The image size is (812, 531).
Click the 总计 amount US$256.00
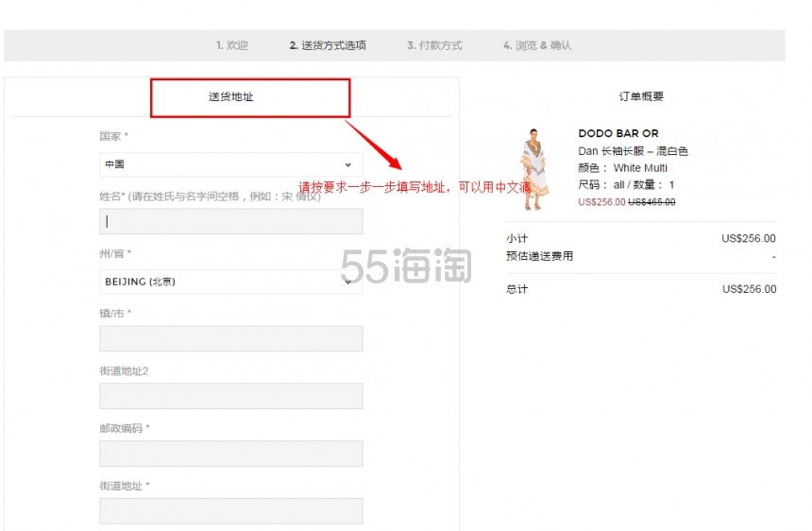tap(750, 289)
